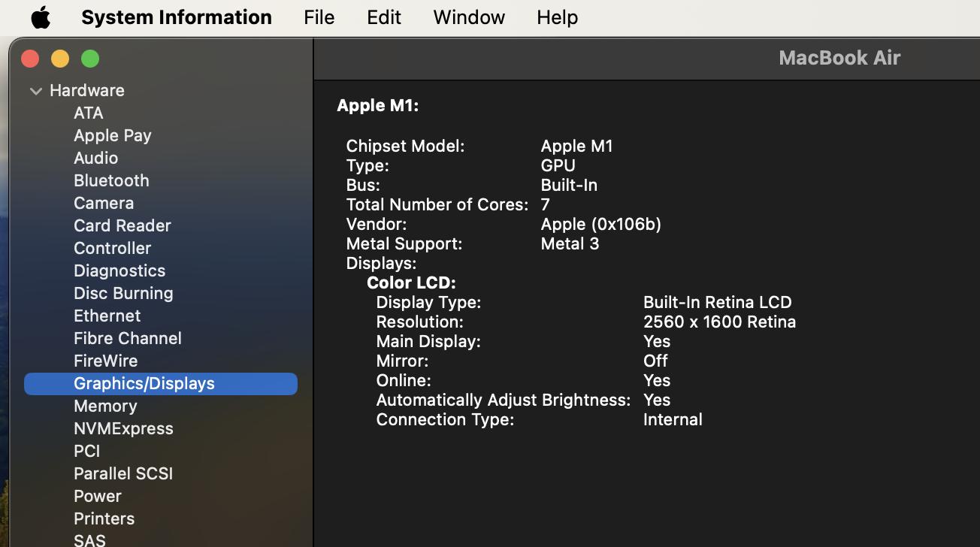Select Memory in the sidebar

point(105,406)
